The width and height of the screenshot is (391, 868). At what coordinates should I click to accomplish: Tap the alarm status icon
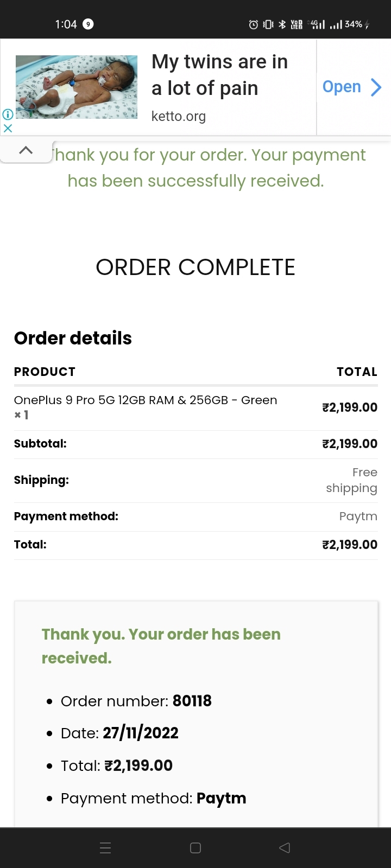[x=253, y=24]
